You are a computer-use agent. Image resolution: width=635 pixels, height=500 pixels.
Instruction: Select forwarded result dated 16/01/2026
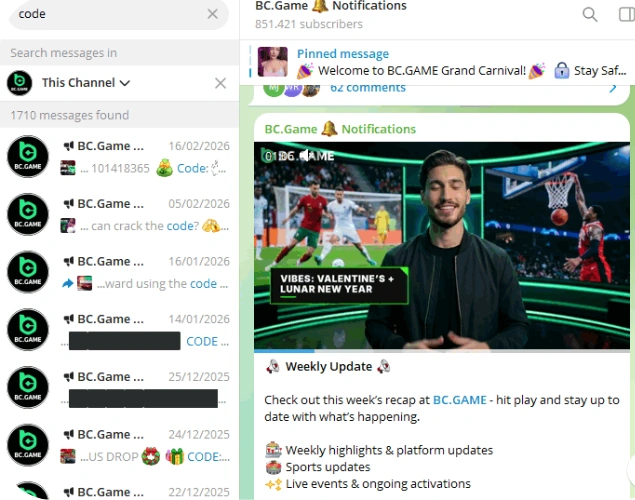[119, 272]
